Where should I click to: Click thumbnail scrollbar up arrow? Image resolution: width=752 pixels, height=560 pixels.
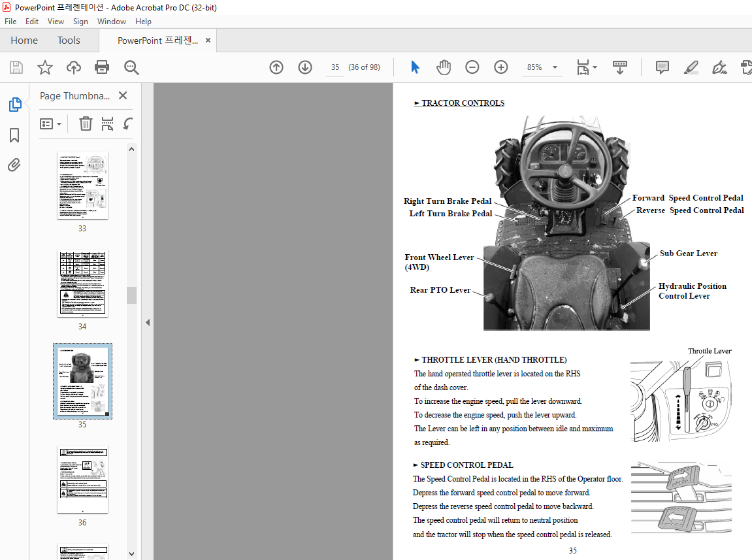point(132,149)
